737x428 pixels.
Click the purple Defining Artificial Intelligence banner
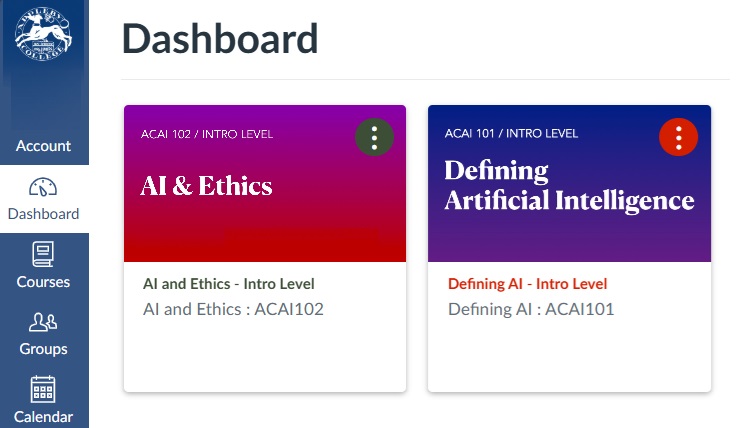[569, 235]
